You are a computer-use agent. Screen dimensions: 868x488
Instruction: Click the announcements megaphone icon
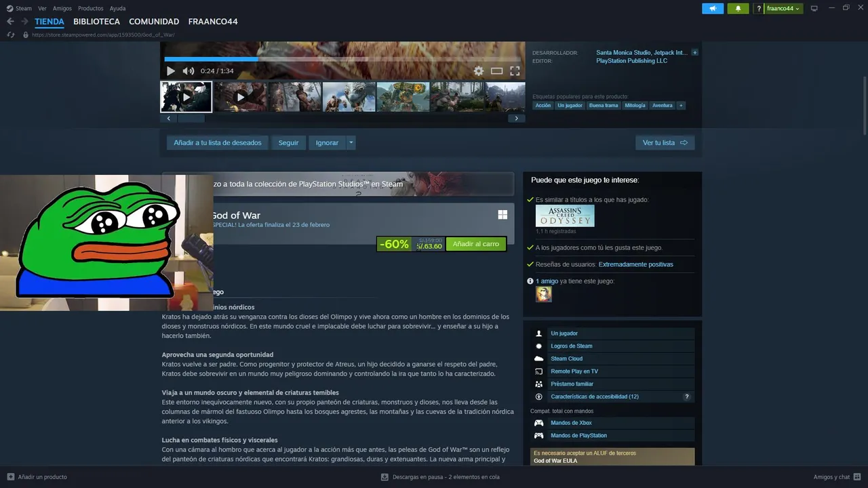point(713,8)
